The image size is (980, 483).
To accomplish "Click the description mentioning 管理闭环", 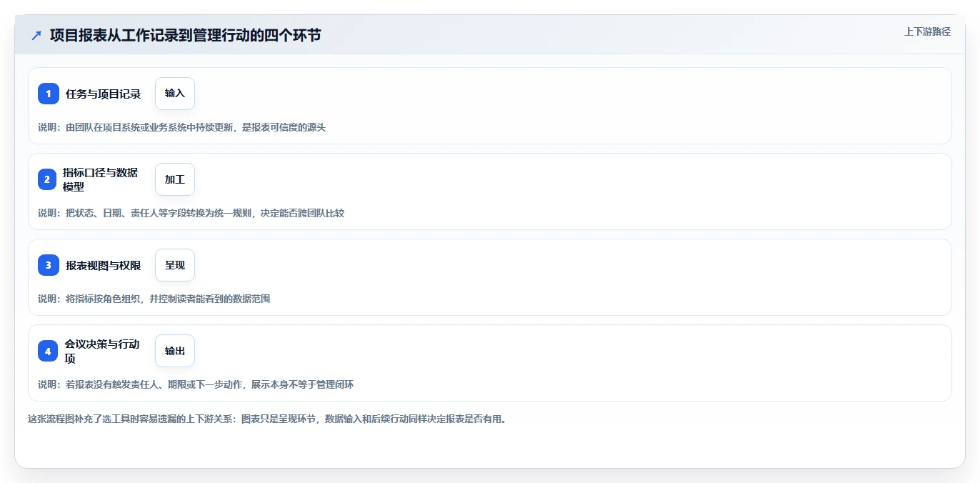I will coord(196,384).
